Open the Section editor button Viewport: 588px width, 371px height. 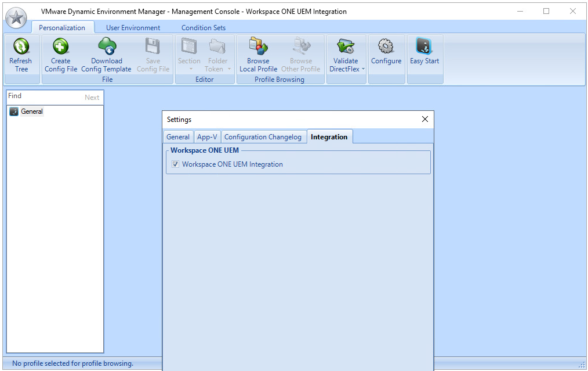click(189, 56)
